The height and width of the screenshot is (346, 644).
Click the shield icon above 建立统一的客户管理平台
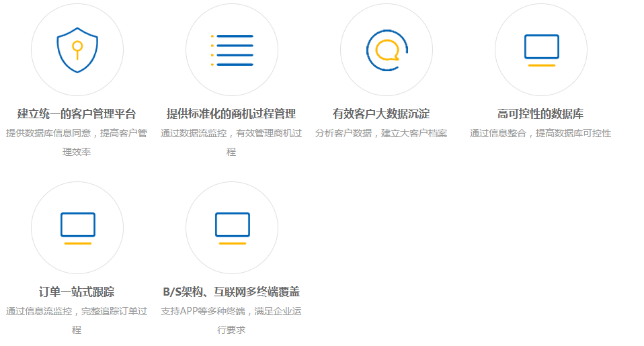point(77,50)
